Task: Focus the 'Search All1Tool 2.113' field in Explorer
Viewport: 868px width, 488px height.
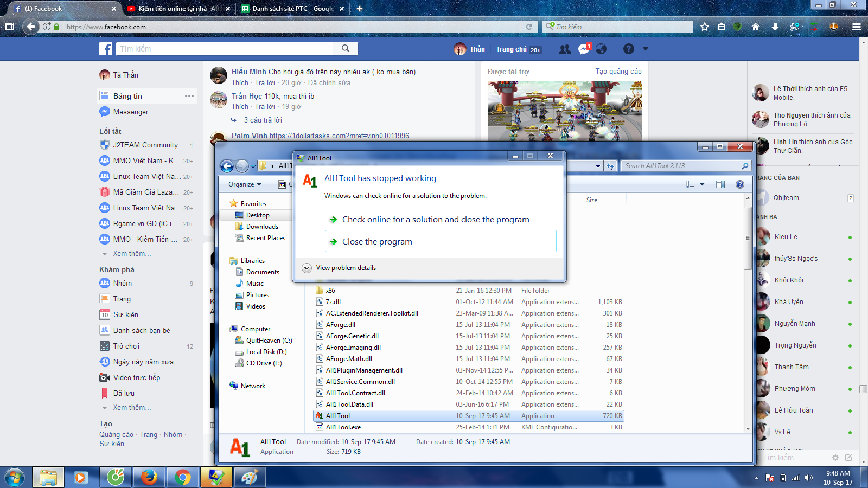Action: pyautogui.click(x=682, y=166)
